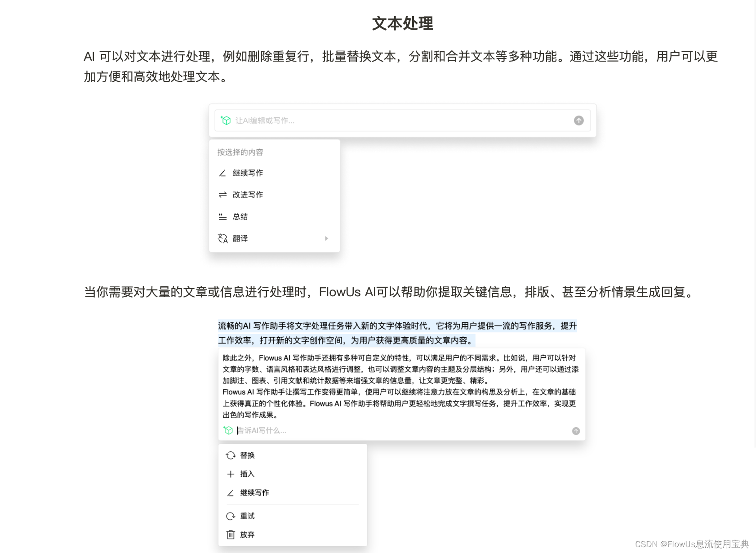Focus the 让AI编辑或写作 input field
756x553 pixels.
[402, 120]
